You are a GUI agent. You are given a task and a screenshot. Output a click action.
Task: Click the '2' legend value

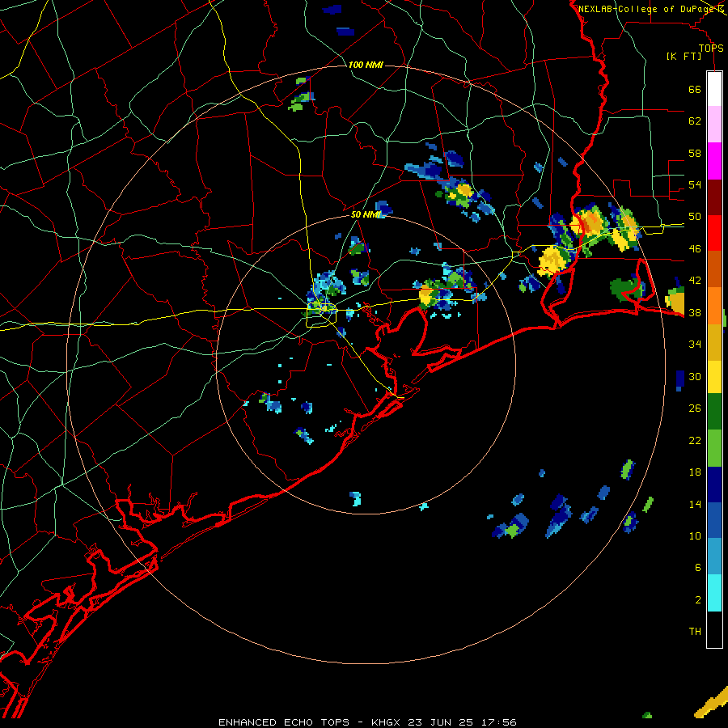pos(697,600)
